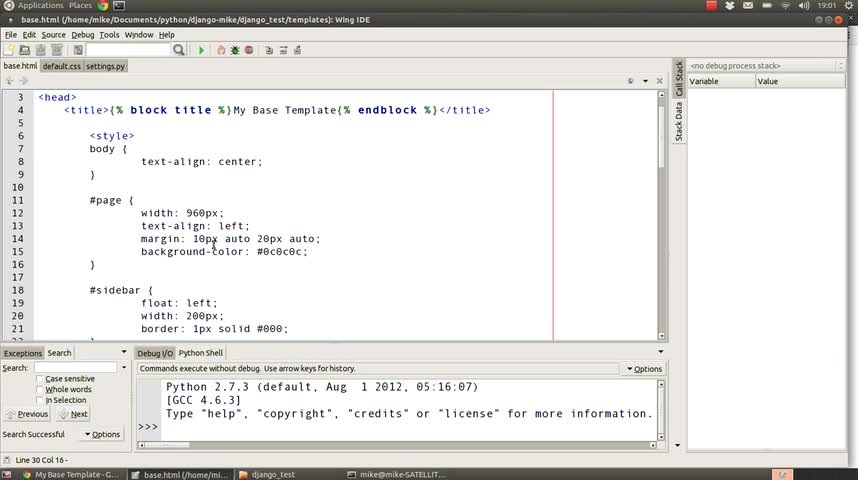
Task: Click the editor history back arrow
Action: coord(9,80)
